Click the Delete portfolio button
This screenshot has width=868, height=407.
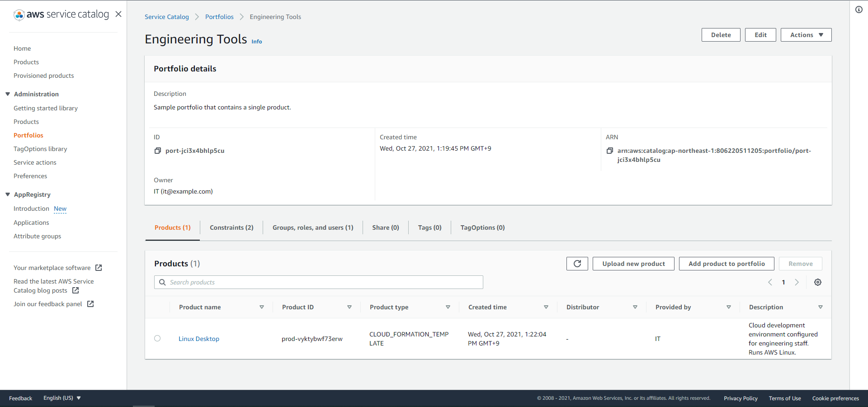click(x=721, y=35)
